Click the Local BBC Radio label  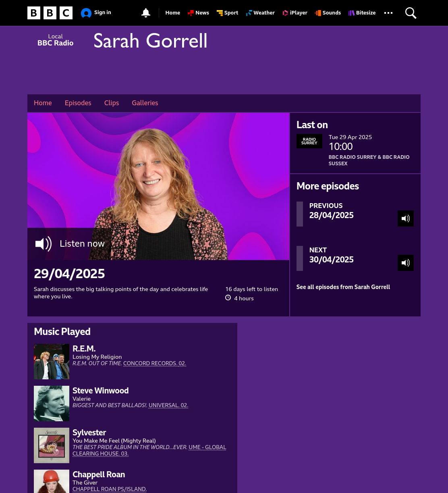click(x=56, y=40)
